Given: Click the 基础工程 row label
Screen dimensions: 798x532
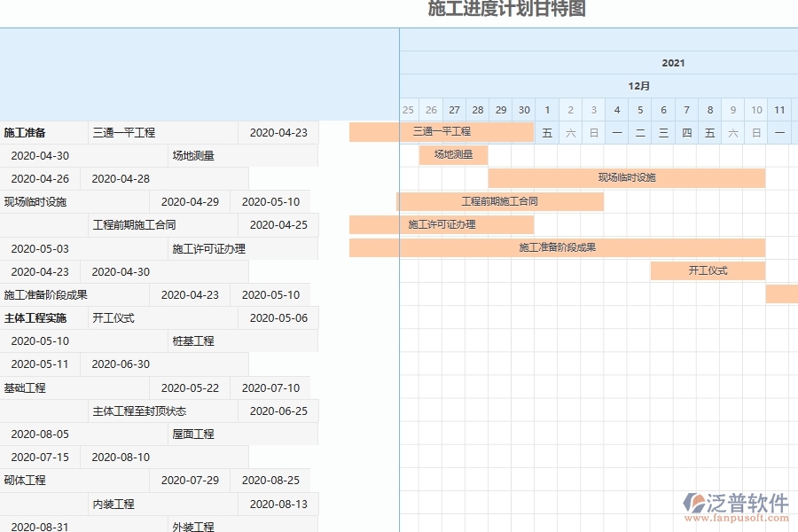Looking at the screenshot, I should point(27,387).
